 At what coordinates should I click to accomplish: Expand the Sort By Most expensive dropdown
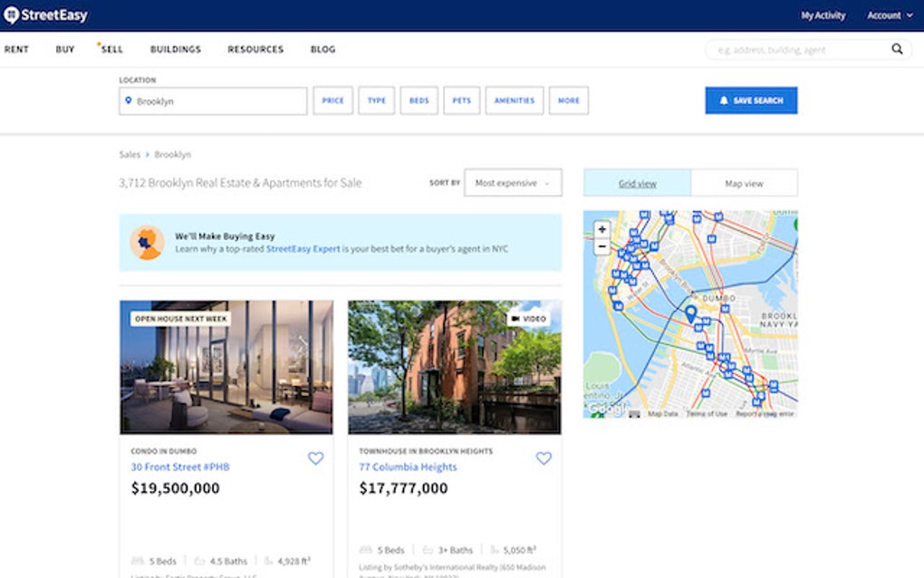(x=512, y=183)
